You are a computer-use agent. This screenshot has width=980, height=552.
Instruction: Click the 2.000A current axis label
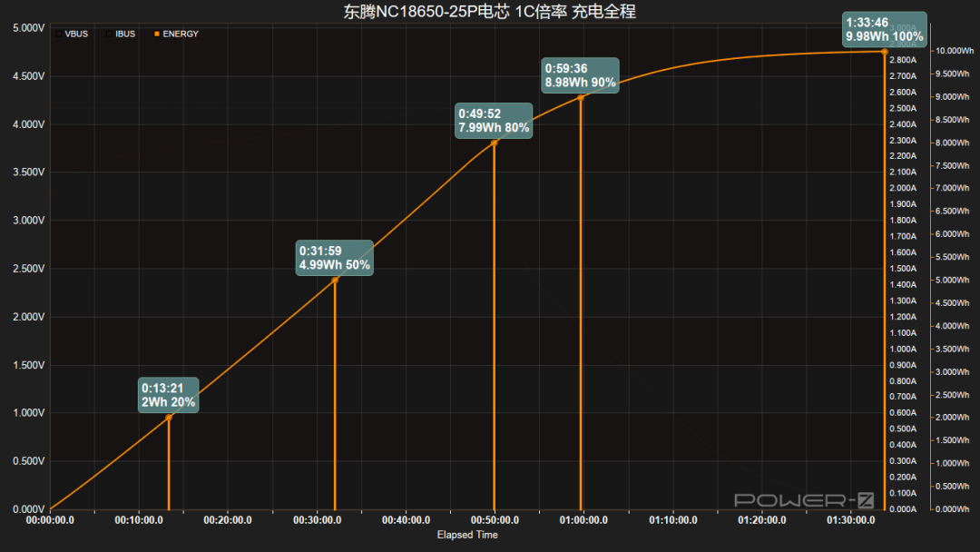click(x=903, y=188)
